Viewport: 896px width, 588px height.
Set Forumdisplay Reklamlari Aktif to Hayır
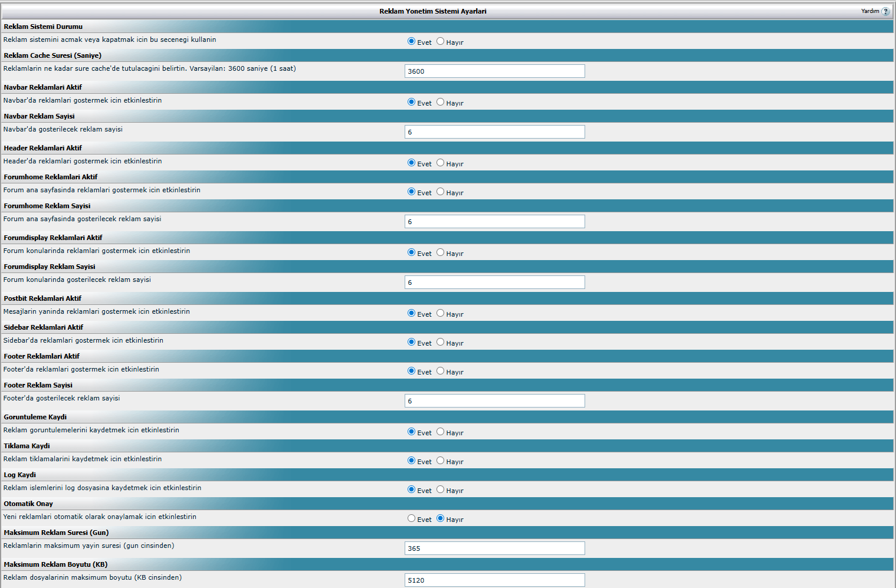[x=440, y=252]
